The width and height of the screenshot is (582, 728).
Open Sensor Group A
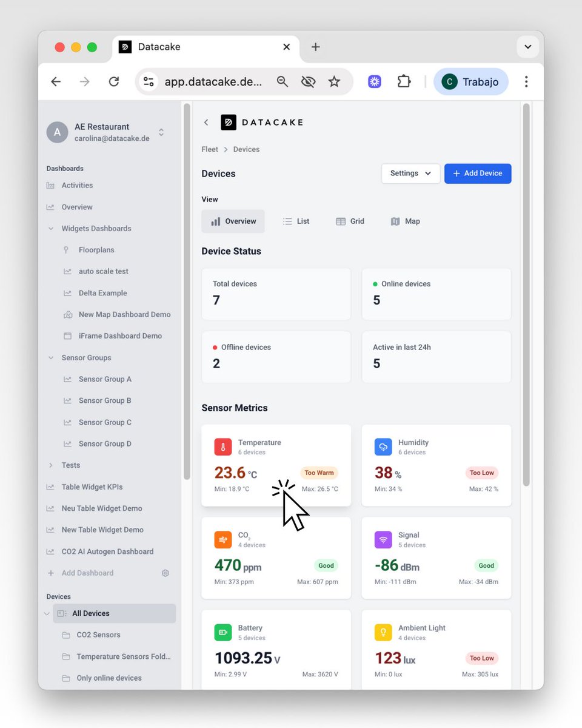(x=105, y=379)
